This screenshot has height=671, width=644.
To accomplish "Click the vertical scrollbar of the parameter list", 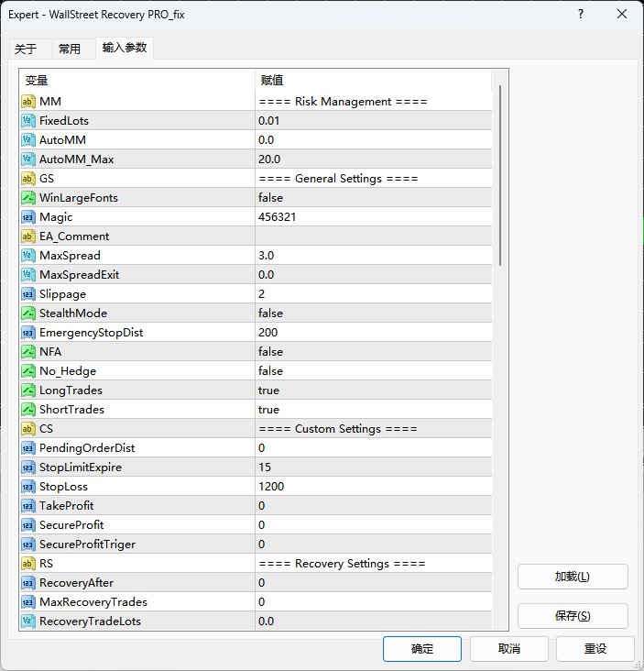I will coord(500,174).
